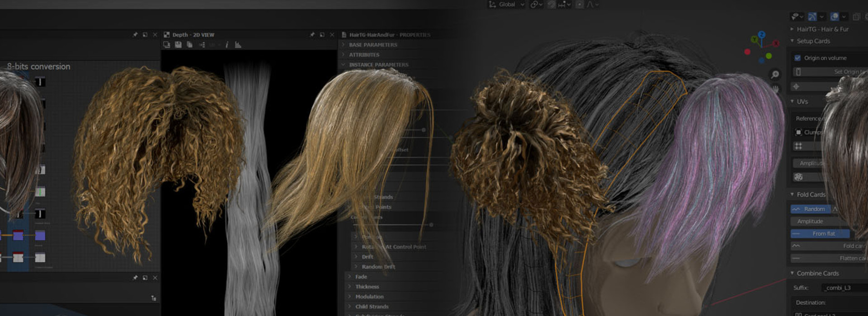Open the Global transform orientation dropdown

click(x=507, y=5)
